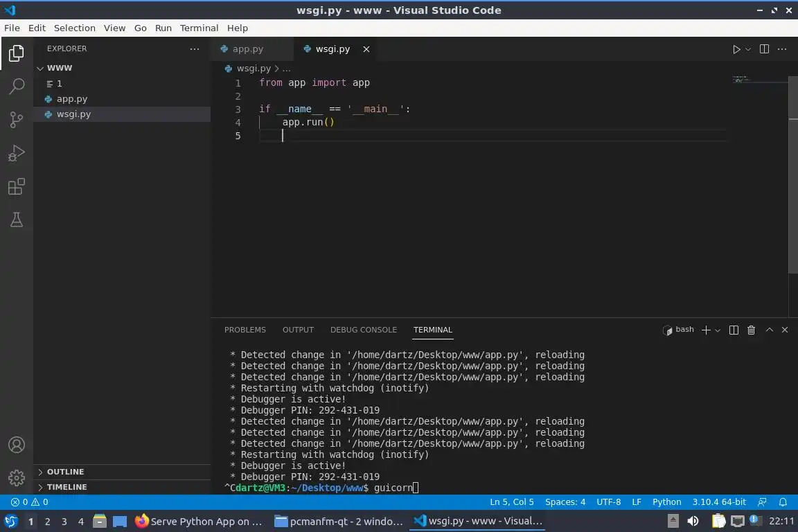Image resolution: width=798 pixels, height=532 pixels.
Task: Close the wsgi.py editor tab
Action: pyautogui.click(x=366, y=49)
